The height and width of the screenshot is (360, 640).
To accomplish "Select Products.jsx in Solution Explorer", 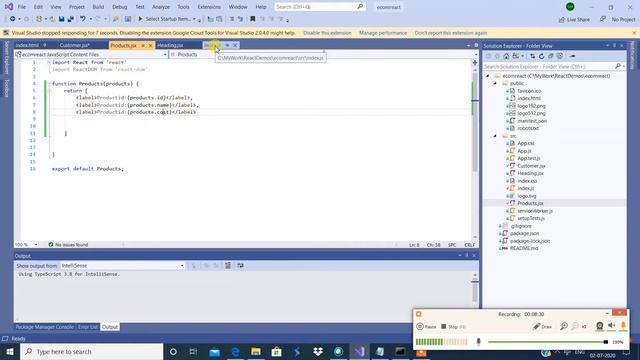I will click(530, 203).
